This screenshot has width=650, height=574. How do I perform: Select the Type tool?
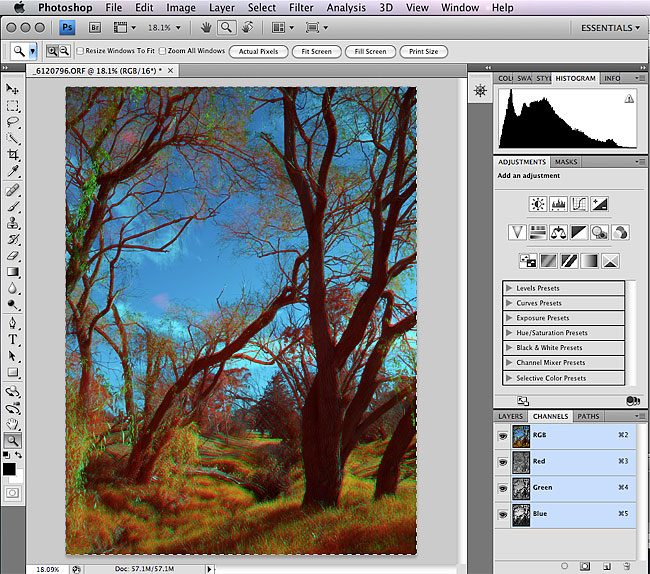13,339
